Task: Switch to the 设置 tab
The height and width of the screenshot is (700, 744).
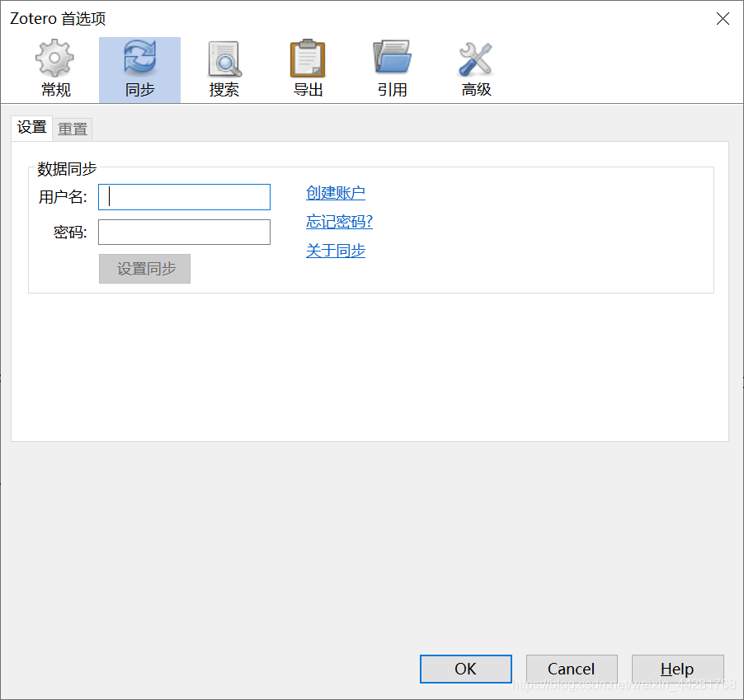Action: [x=32, y=128]
